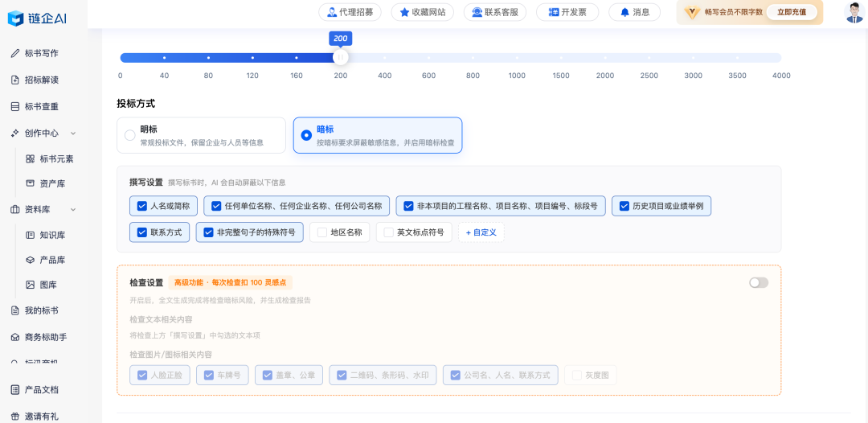
Task: Click the 招标解读 document icon
Action: point(15,80)
